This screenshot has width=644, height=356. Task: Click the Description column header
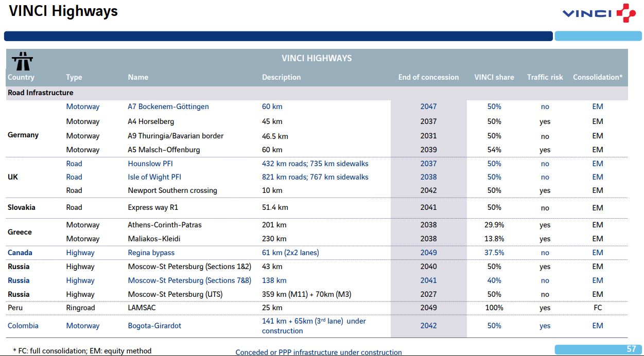pos(282,77)
